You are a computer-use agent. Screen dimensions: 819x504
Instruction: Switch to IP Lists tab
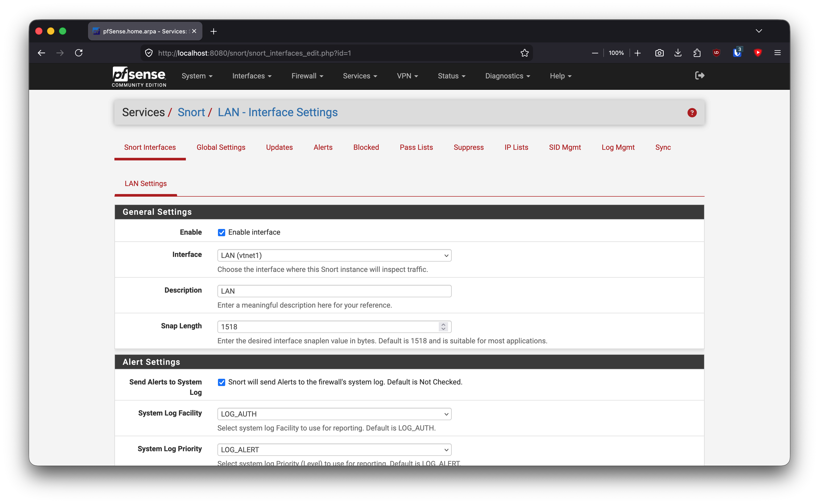point(516,148)
